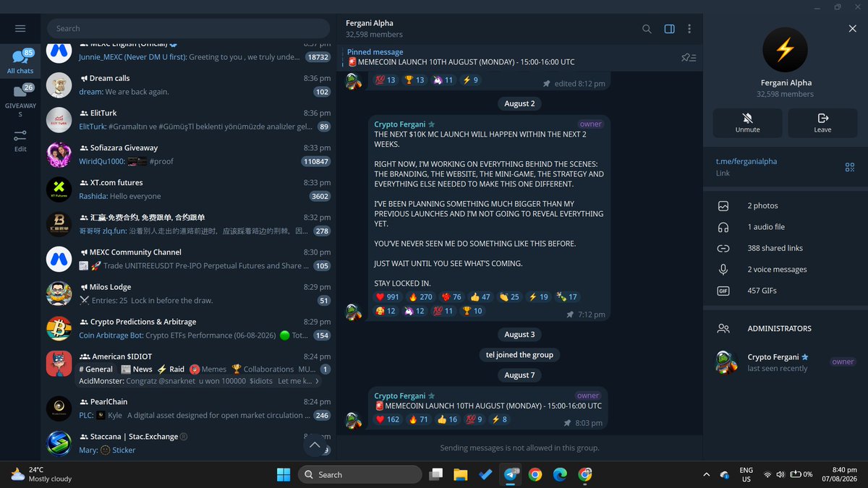
Task: Search within Fergani Alpha chat
Action: pyautogui.click(x=647, y=29)
